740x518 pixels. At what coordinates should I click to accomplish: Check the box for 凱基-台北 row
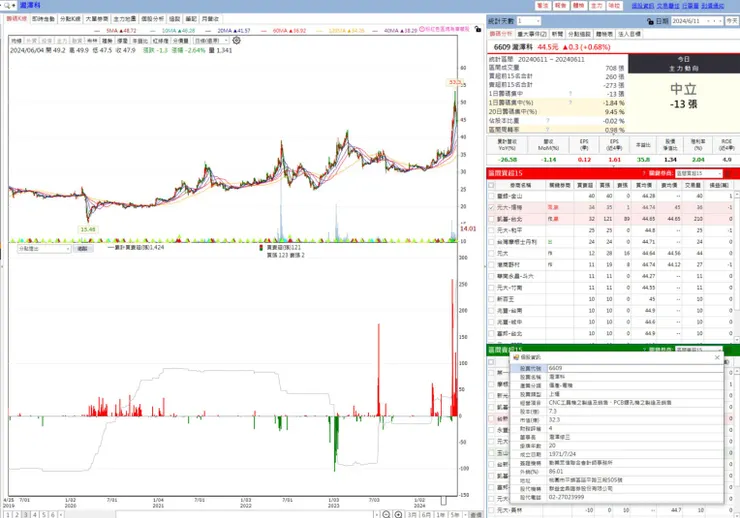pos(491,219)
